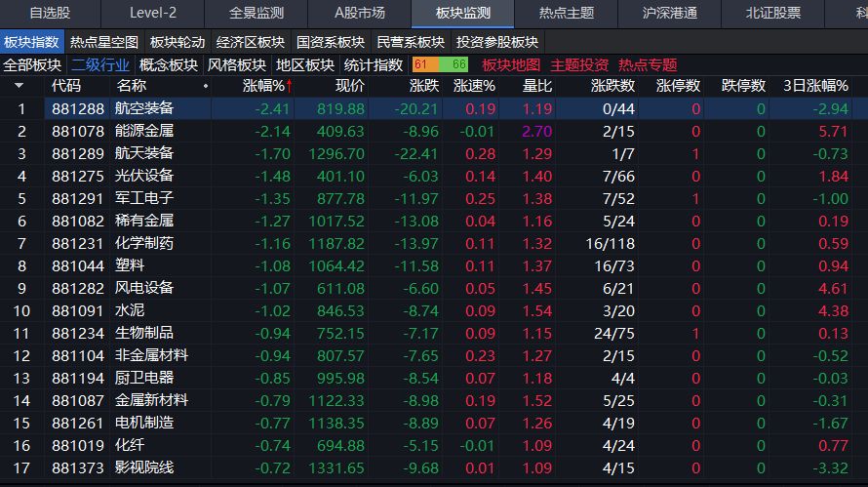Select the 热点星空图 sub-tab
Image resolution: width=868 pixels, height=487 pixels.
(x=103, y=42)
